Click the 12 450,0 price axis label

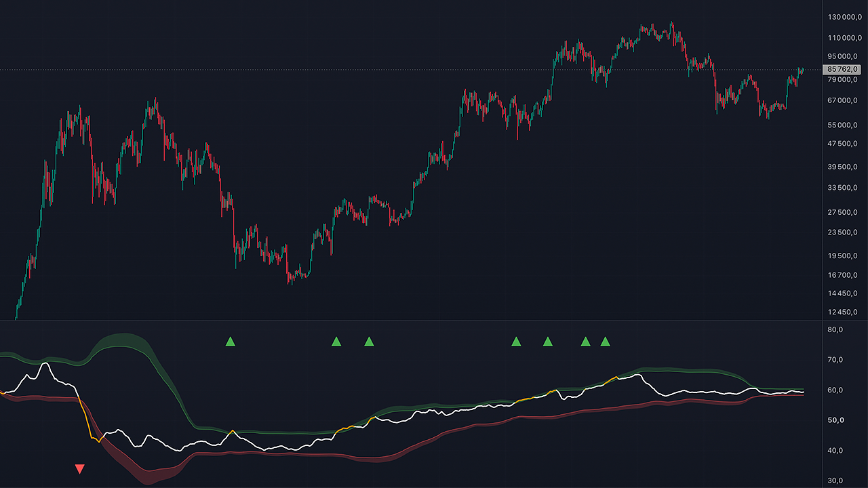click(x=844, y=312)
